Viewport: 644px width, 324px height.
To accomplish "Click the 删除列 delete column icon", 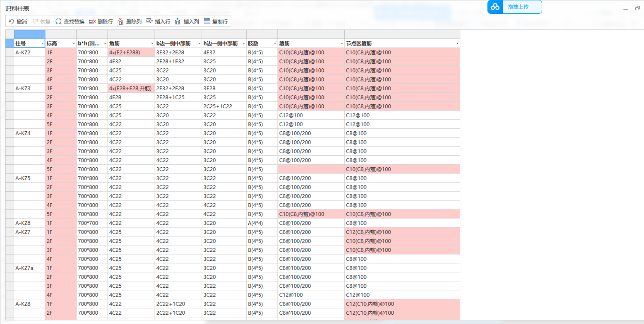I will 120,22.
